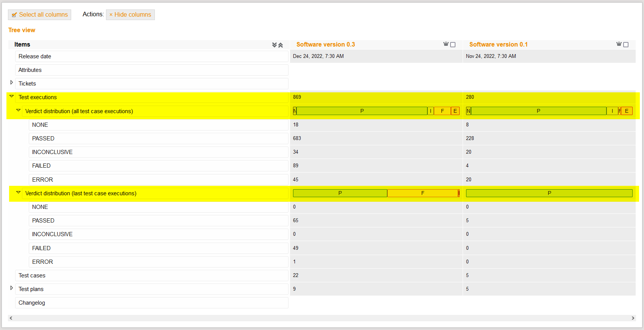Click crown icon for Software version 0.1

click(619, 44)
